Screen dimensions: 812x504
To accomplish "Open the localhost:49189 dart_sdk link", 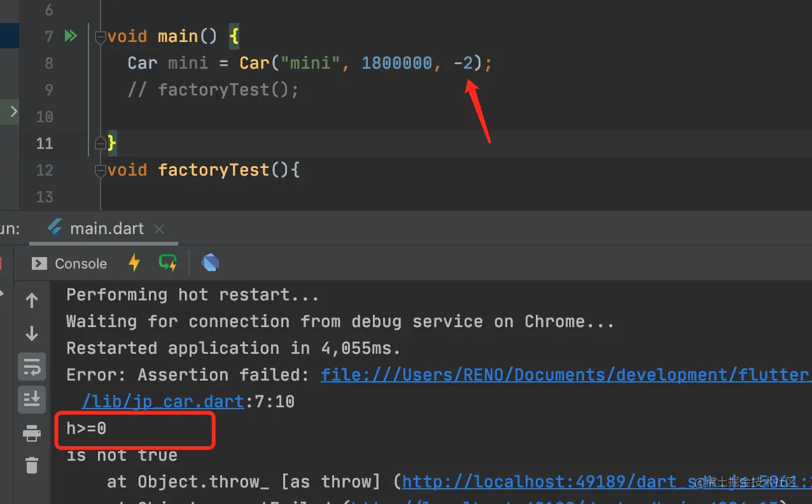I will coord(607,482).
